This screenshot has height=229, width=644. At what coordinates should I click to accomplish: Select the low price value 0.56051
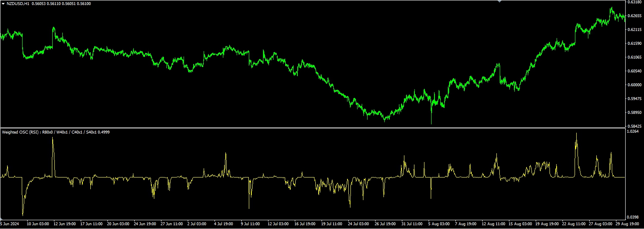[x=69, y=3]
